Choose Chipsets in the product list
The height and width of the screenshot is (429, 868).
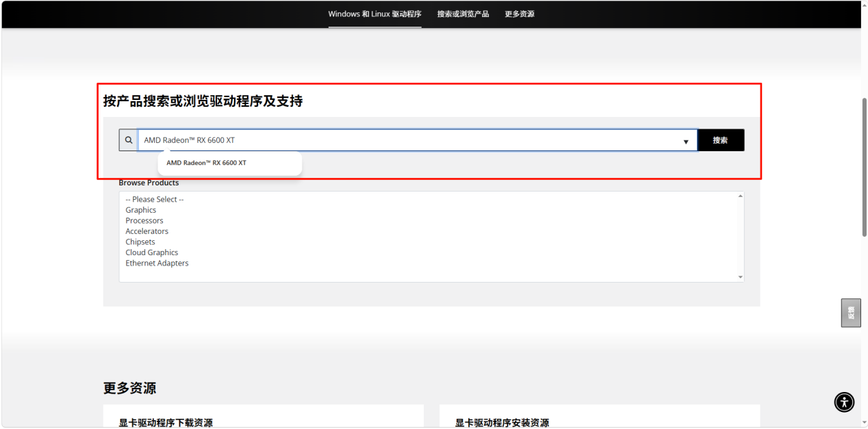(x=140, y=242)
